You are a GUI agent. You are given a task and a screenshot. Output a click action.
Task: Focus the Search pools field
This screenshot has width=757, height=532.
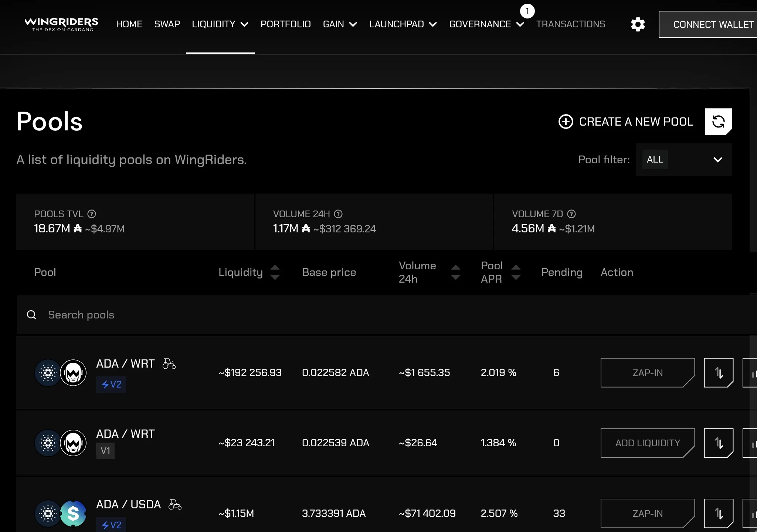[387, 315]
